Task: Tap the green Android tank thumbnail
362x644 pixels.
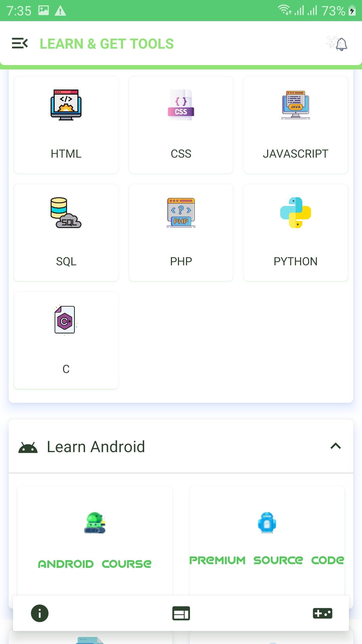Action: 95,523
